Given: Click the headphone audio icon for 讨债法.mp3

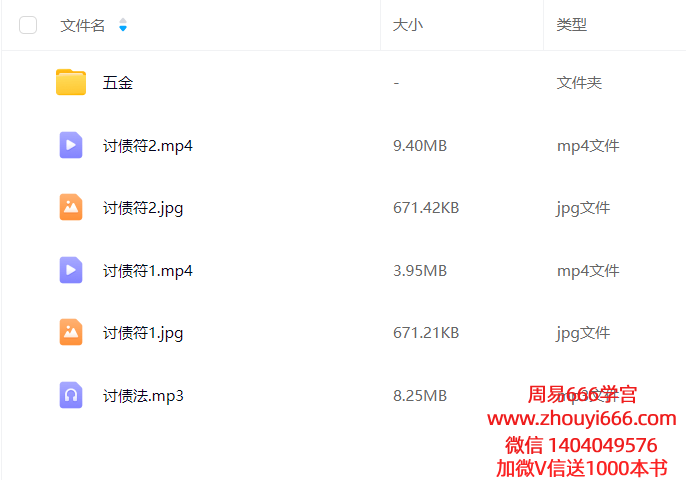Looking at the screenshot, I should [71, 395].
